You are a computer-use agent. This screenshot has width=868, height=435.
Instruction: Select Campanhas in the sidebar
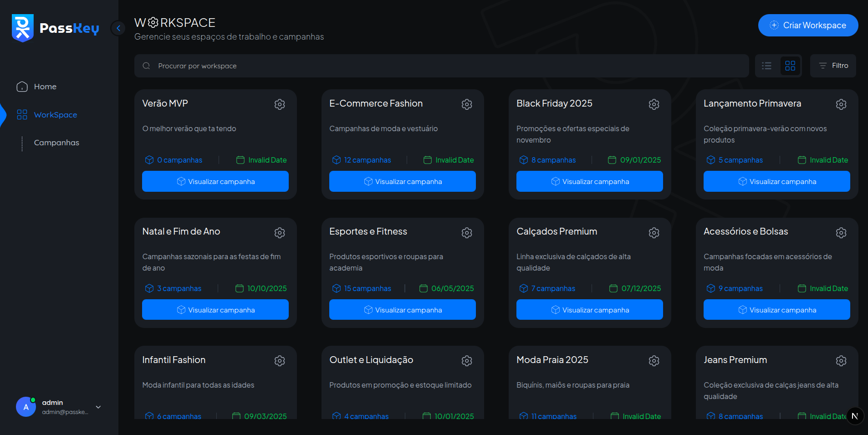click(x=56, y=142)
